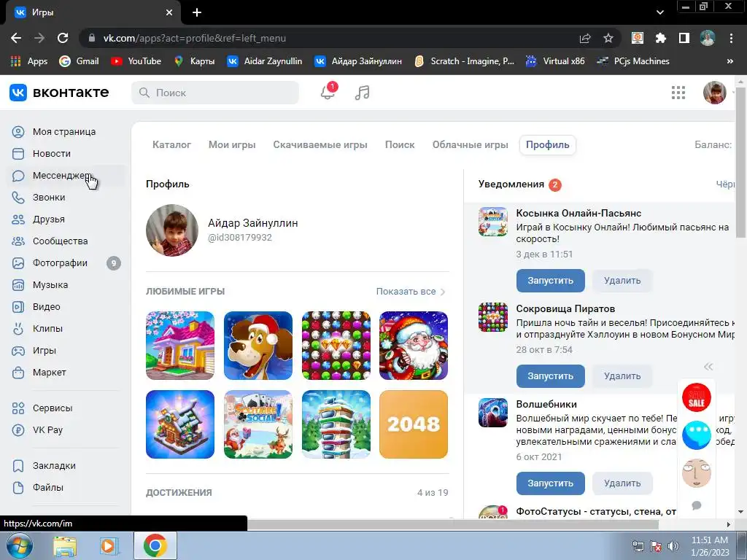Switch to the Каталог tab
The width and height of the screenshot is (747, 560).
point(171,145)
